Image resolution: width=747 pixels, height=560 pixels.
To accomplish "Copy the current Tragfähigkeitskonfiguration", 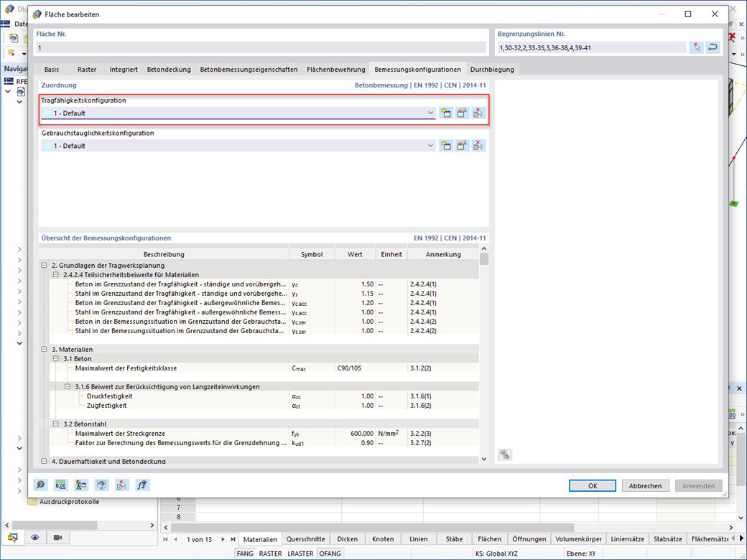I will click(463, 113).
